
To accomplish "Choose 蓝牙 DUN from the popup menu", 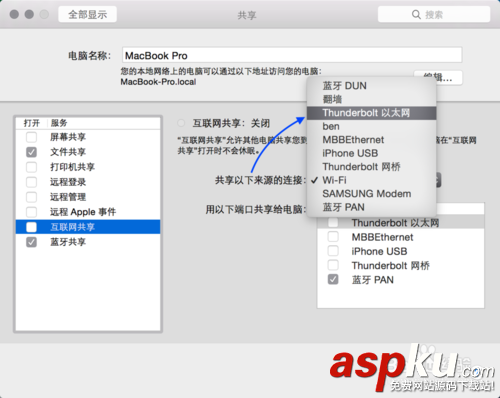I will (x=371, y=86).
